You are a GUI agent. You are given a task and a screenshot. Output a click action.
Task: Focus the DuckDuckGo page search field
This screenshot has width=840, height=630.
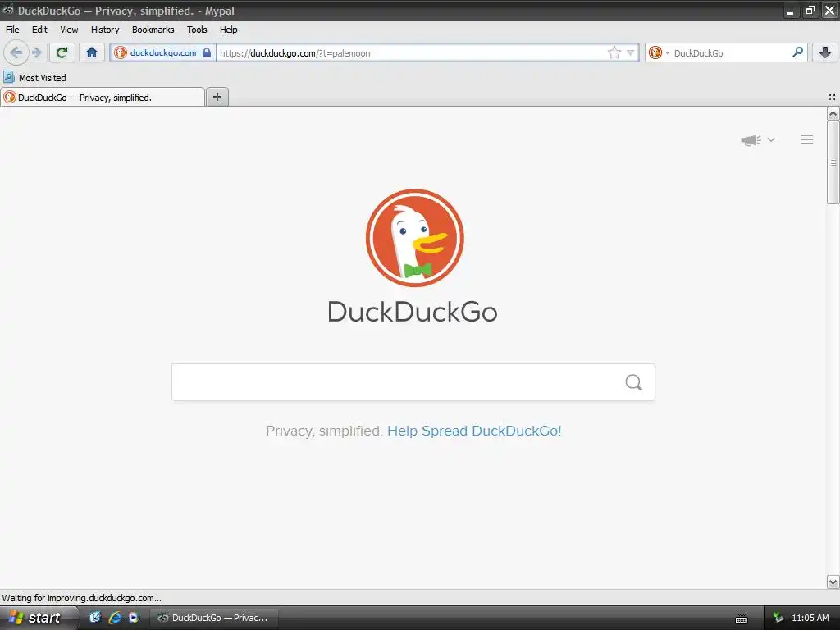(x=413, y=382)
